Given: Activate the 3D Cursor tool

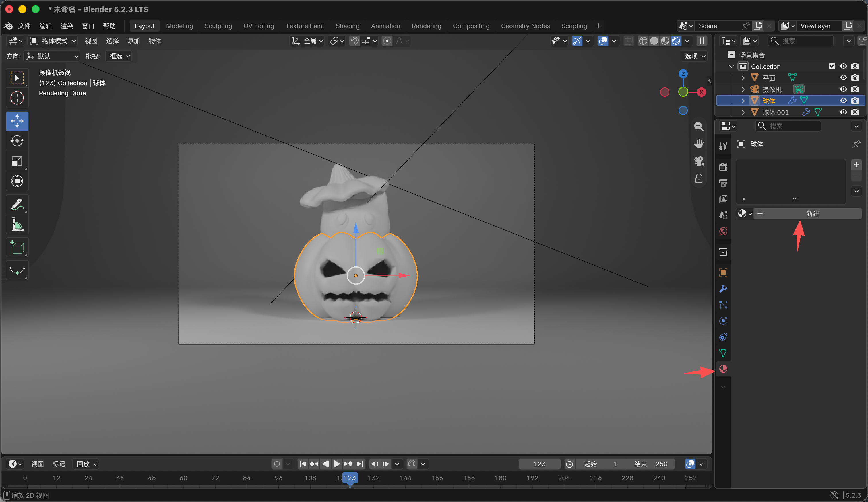Looking at the screenshot, I should coord(17,98).
